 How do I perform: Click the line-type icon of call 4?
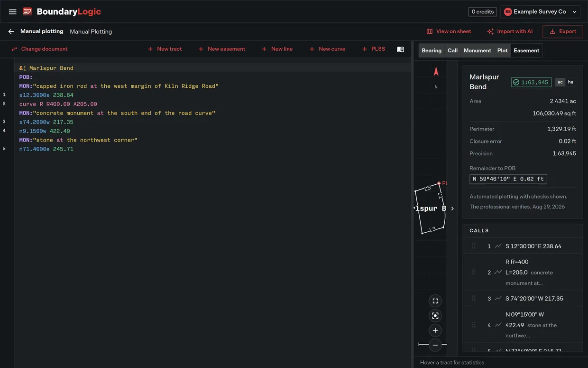point(498,325)
